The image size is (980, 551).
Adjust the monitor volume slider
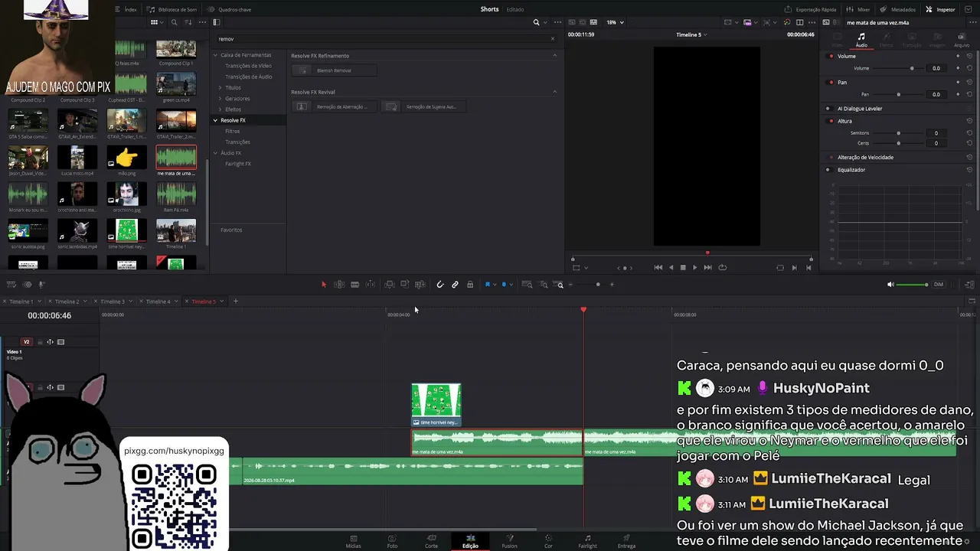click(x=912, y=285)
